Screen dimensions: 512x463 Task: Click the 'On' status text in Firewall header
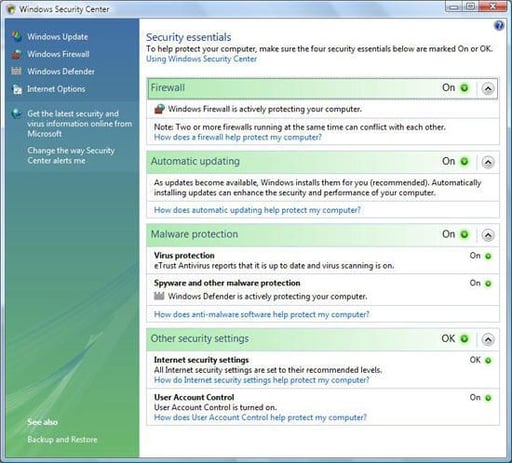449,88
